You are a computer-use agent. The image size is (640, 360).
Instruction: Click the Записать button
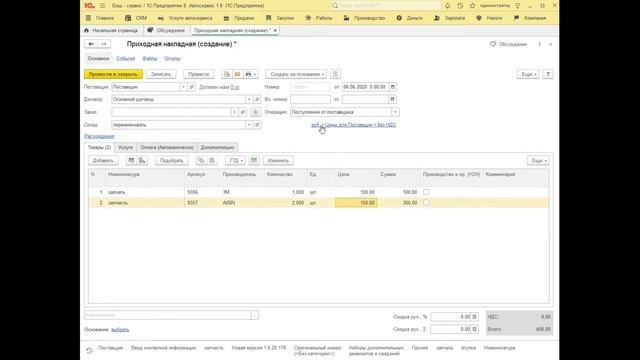[161, 74]
